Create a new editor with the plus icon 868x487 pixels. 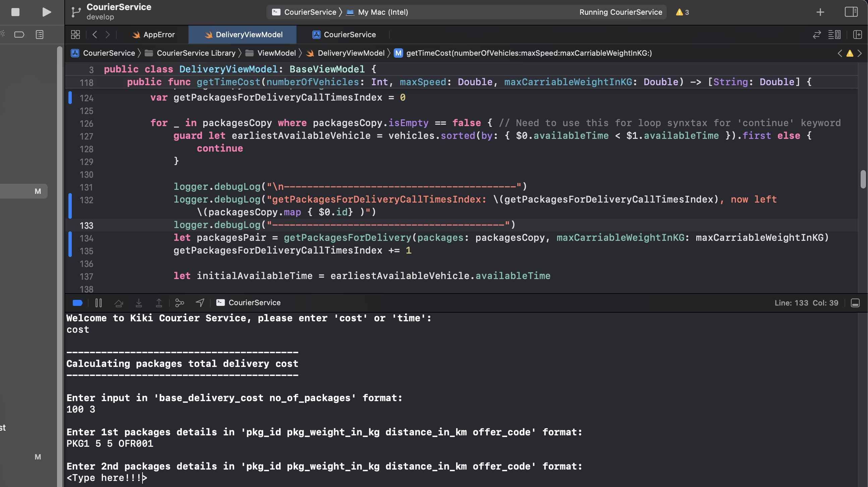[x=820, y=12]
